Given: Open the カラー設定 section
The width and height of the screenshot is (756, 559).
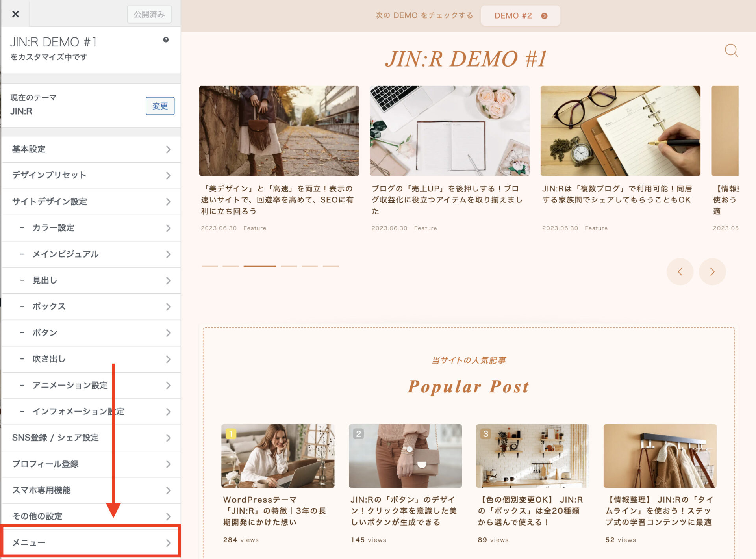Looking at the screenshot, I should [x=91, y=228].
